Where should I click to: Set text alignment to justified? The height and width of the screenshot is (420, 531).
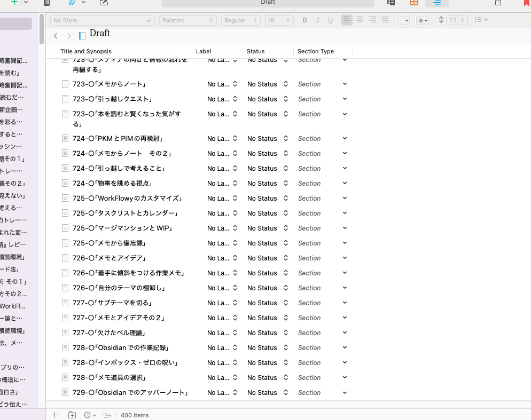coord(385,20)
